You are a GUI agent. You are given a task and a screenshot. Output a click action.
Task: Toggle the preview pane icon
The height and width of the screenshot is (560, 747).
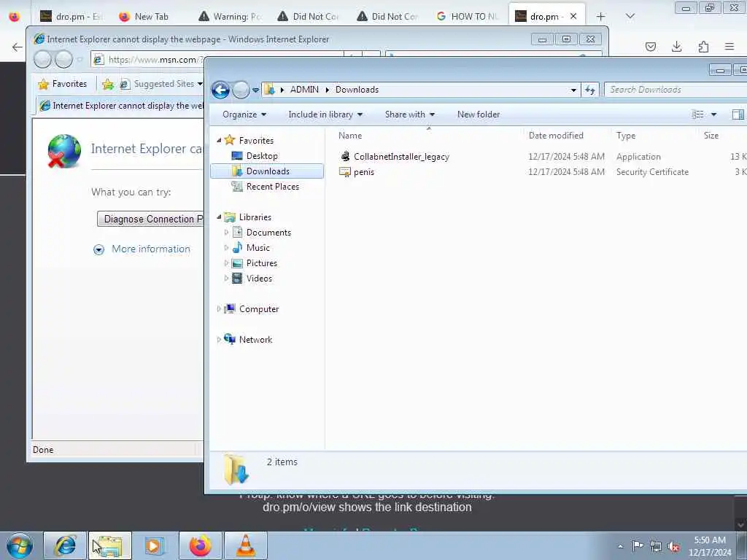point(738,114)
